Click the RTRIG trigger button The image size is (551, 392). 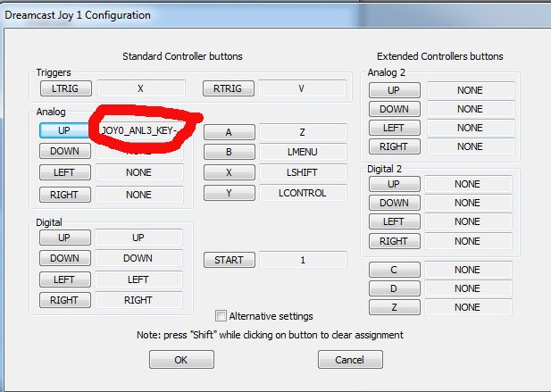pyautogui.click(x=229, y=88)
